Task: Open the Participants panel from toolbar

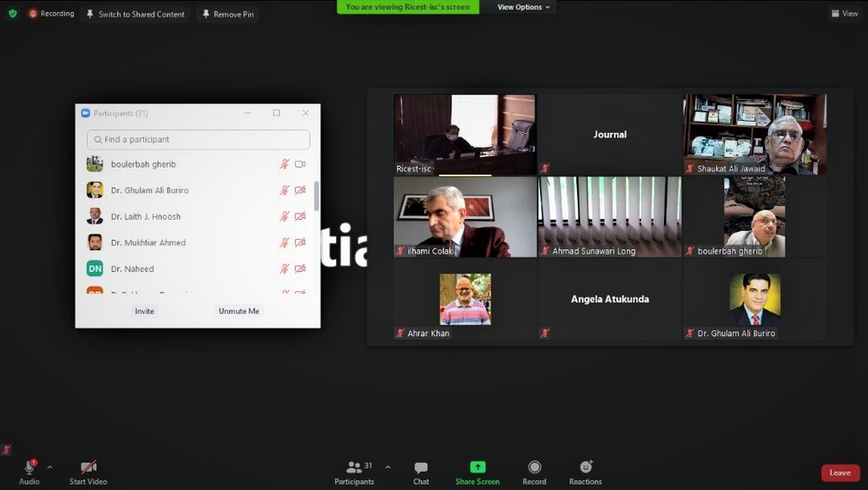Action: click(x=354, y=473)
